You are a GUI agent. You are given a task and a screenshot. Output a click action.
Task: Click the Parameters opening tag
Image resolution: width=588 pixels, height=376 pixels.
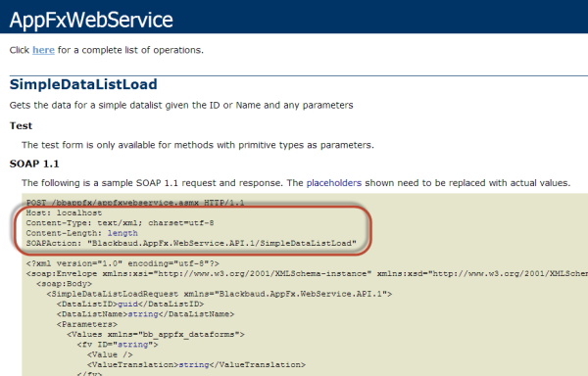pyautogui.click(x=87, y=324)
